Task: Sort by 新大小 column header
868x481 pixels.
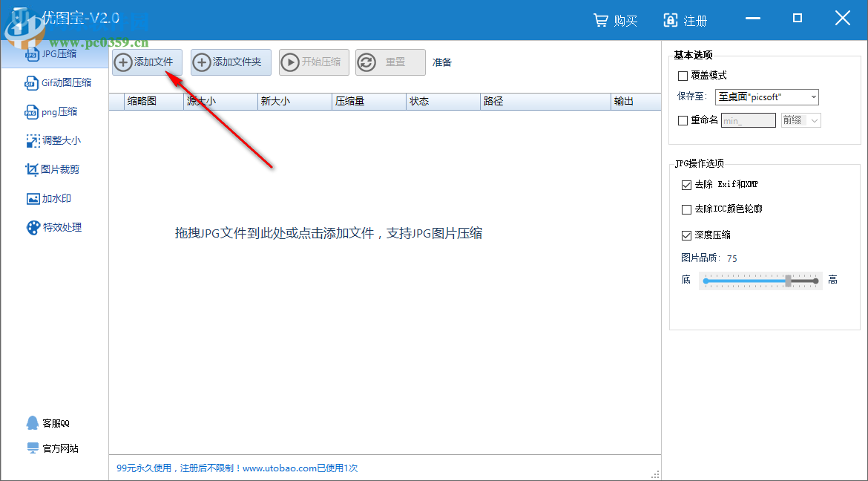Action: click(x=295, y=102)
